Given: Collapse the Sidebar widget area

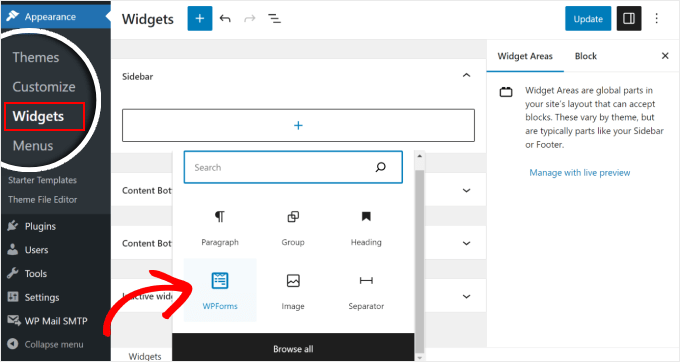Looking at the screenshot, I should [x=466, y=76].
